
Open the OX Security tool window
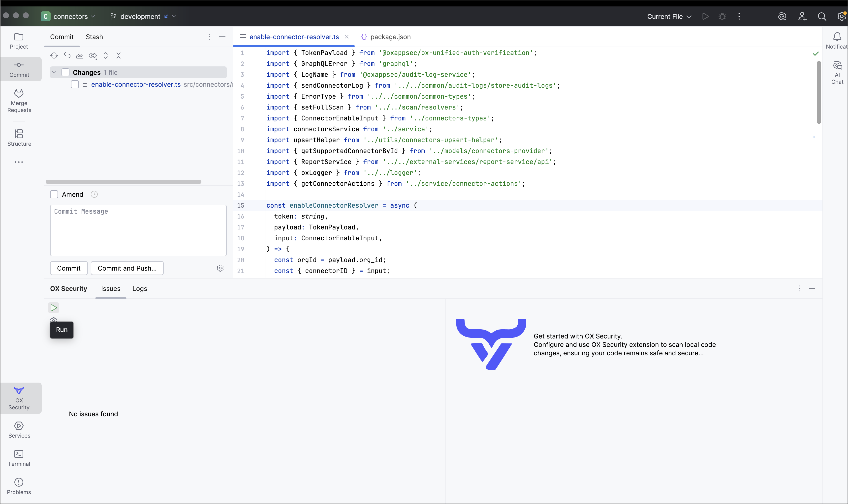tap(19, 398)
